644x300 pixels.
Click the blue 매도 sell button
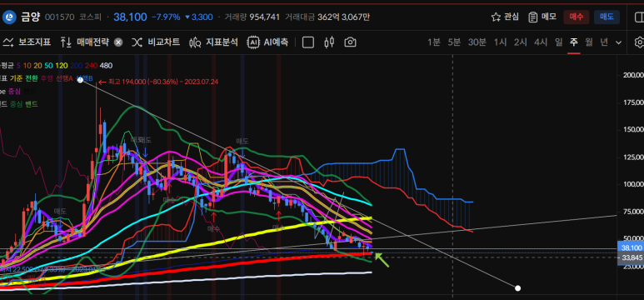[x=607, y=17]
